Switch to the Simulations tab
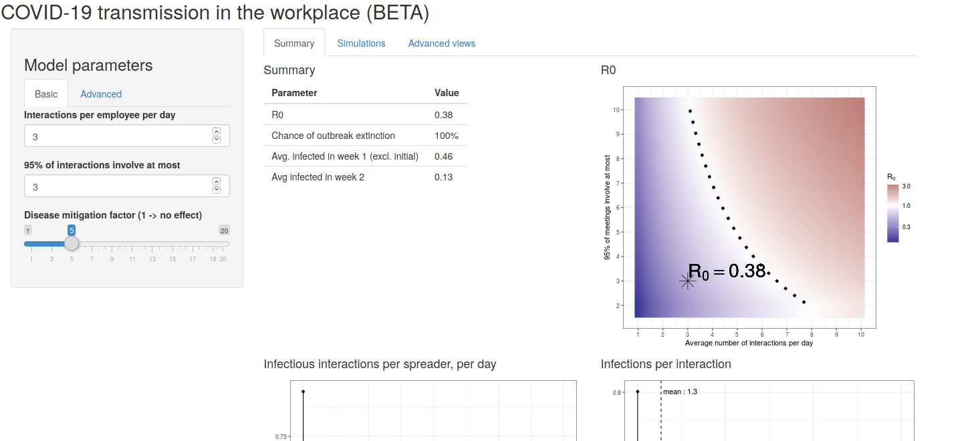Screen dimensions: 980x441 tap(361, 43)
